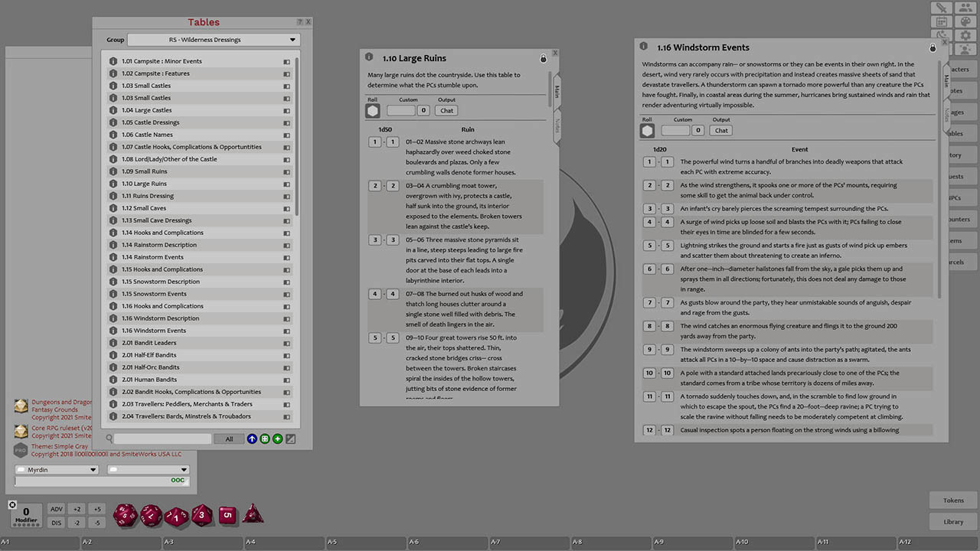Open the Library panel bottom-right

coord(952,521)
